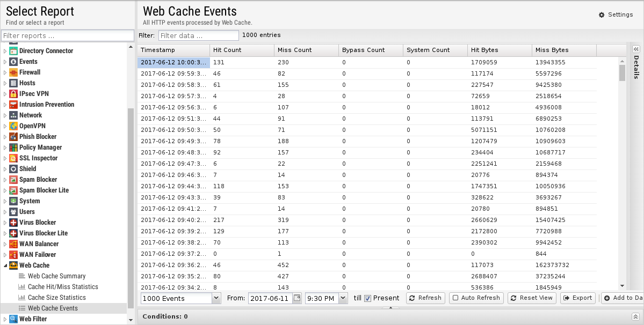Uncheck the Present checkbox
This screenshot has width=644, height=325.
coord(367,298)
